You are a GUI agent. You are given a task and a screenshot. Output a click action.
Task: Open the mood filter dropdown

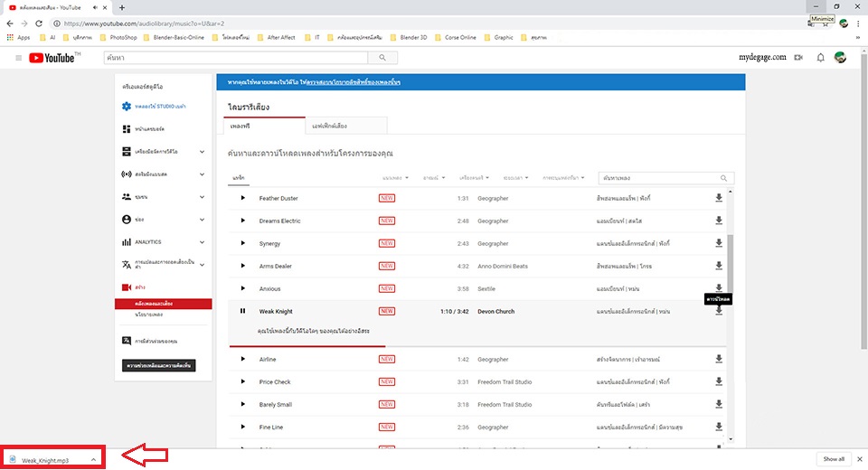click(x=434, y=178)
